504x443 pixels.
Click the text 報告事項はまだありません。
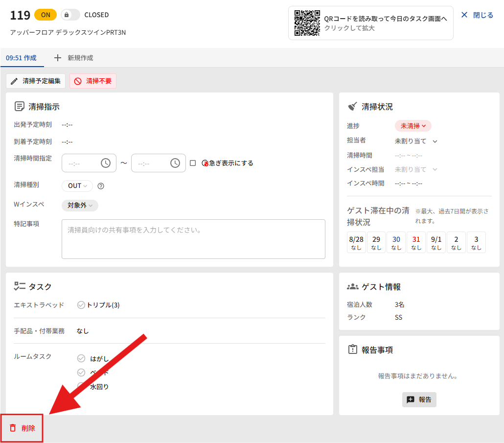pos(418,376)
